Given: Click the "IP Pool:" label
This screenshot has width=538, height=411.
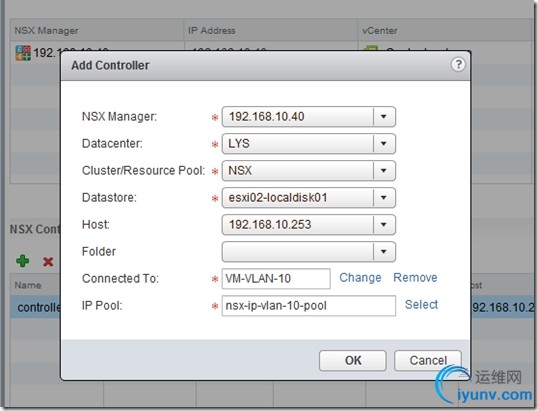Looking at the screenshot, I should (x=102, y=306).
